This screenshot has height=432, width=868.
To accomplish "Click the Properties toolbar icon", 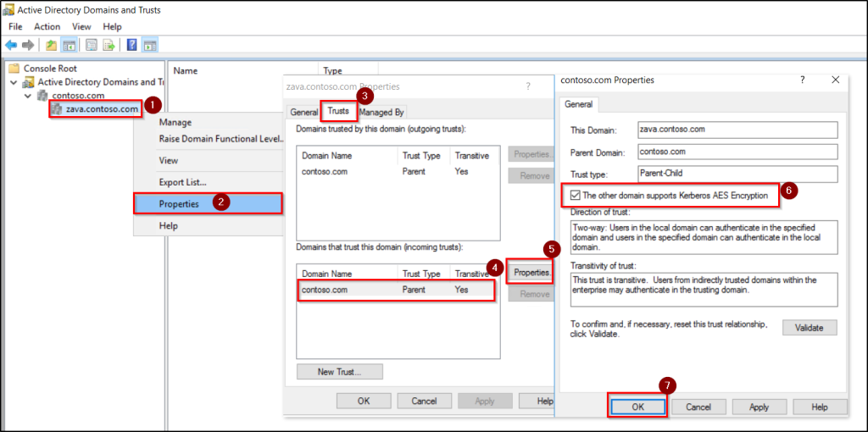I will pos(92,46).
